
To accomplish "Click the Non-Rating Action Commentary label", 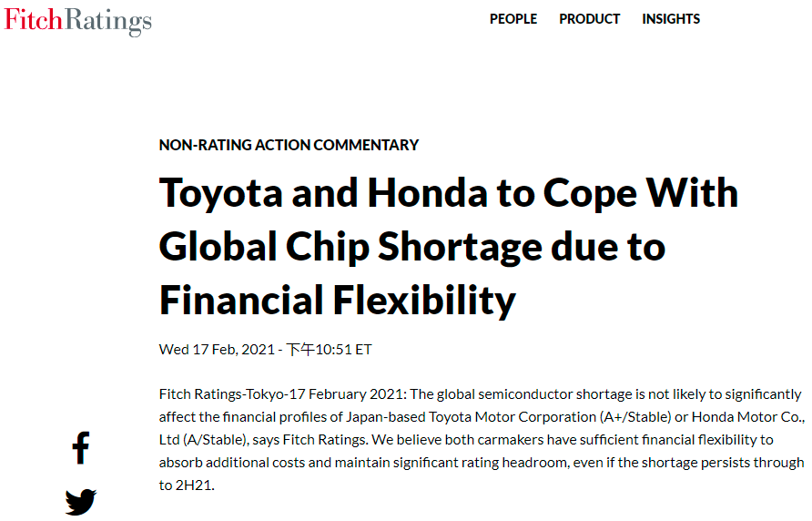I will coord(289,145).
